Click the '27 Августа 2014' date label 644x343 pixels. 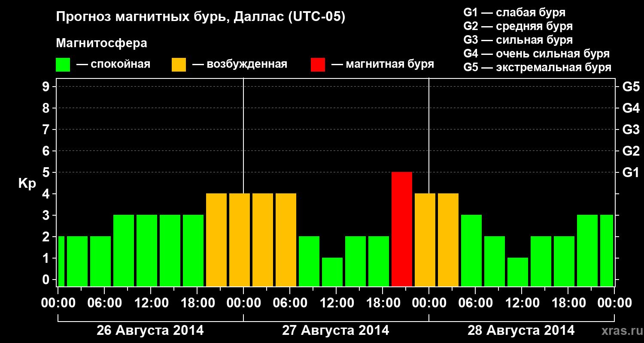335,331
